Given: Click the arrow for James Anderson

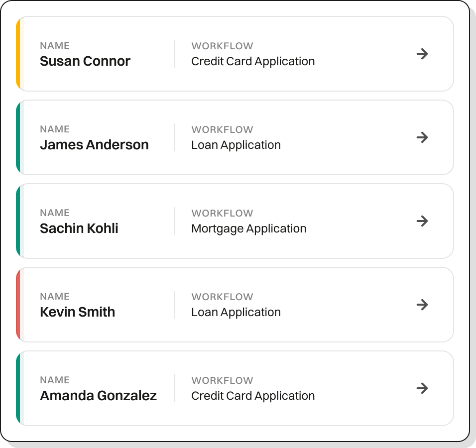Looking at the screenshot, I should 422,137.
